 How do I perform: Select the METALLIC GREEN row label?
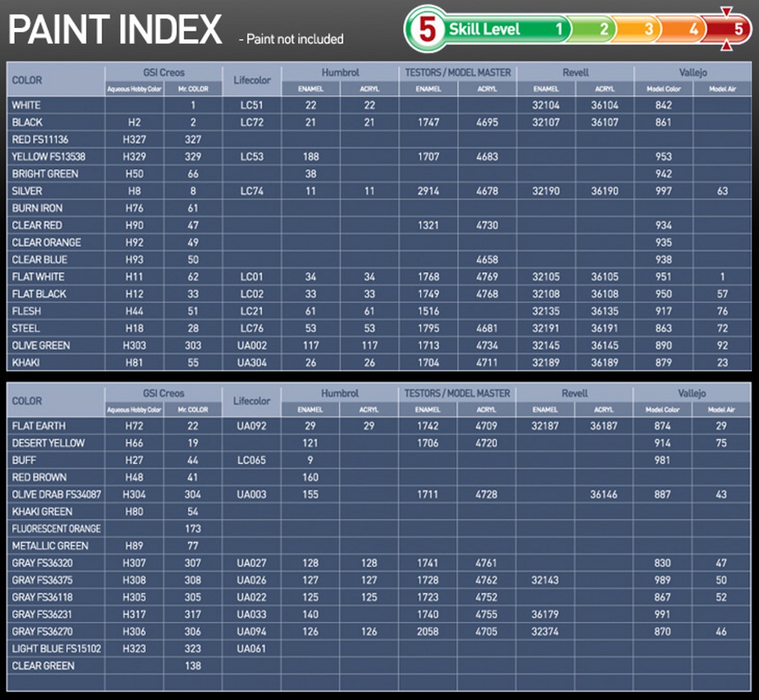[50, 546]
